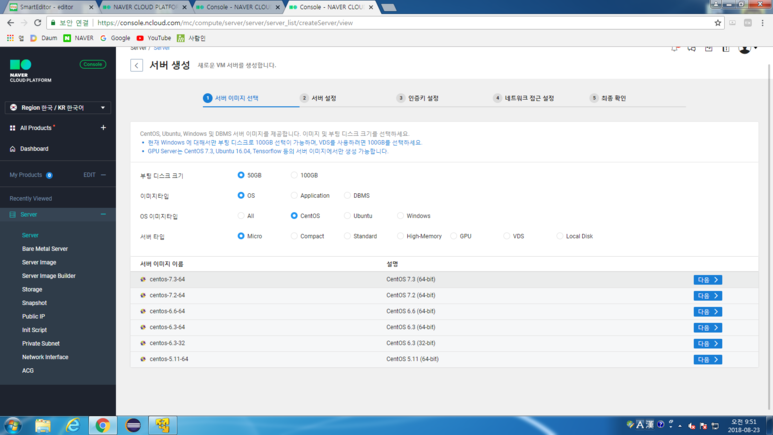Image resolution: width=773 pixels, height=435 pixels.
Task: Select Ubuntu OS image type
Action: point(347,216)
